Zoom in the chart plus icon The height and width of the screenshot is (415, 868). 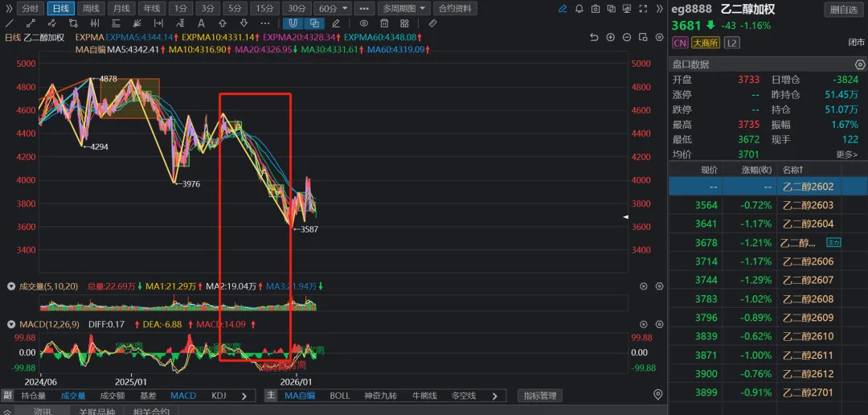coord(611,37)
